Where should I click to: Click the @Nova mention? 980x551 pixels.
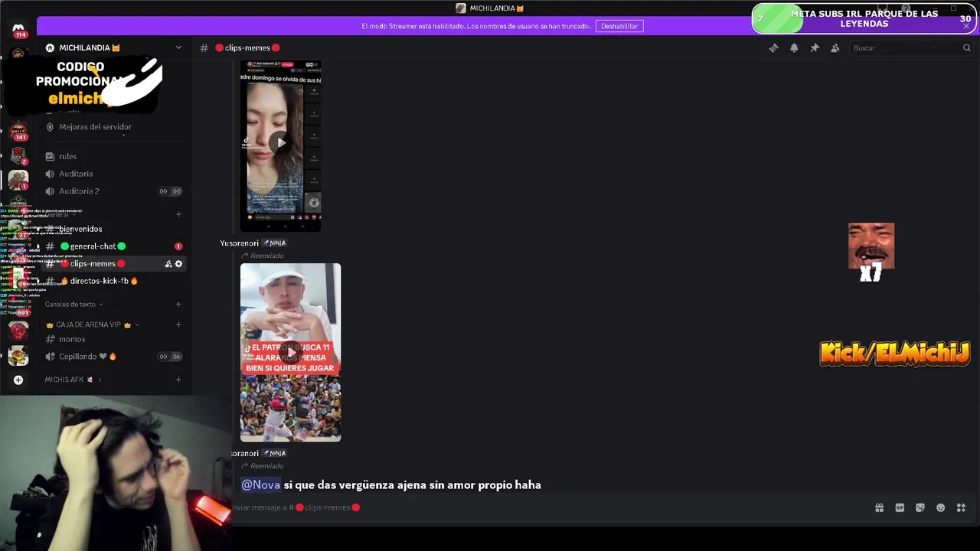(261, 485)
